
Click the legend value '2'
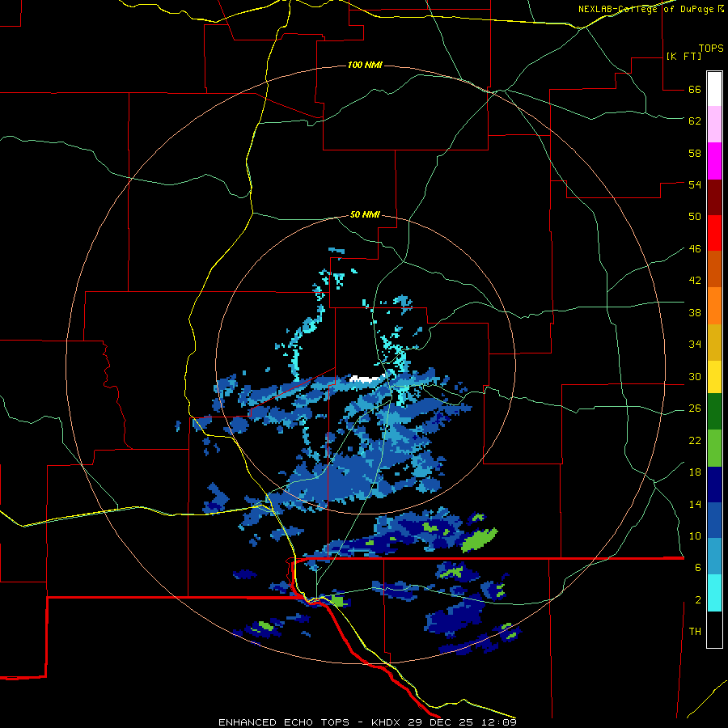tap(698, 600)
